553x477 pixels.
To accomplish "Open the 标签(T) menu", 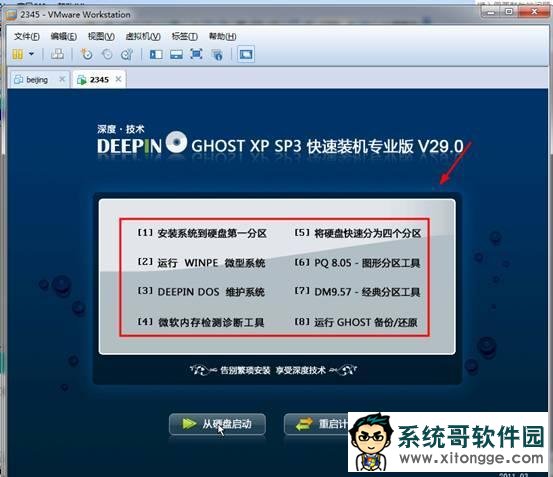I will click(184, 36).
